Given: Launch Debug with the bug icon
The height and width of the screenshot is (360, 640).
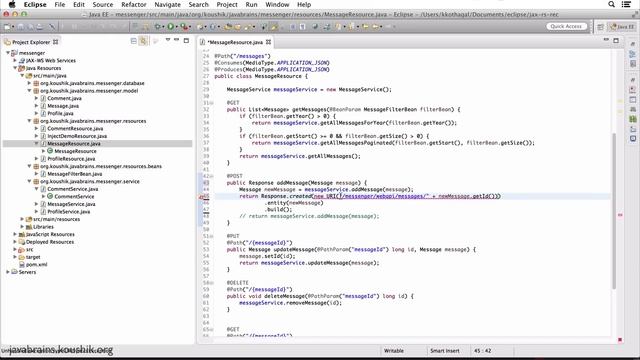Looking at the screenshot, I should [158, 27].
